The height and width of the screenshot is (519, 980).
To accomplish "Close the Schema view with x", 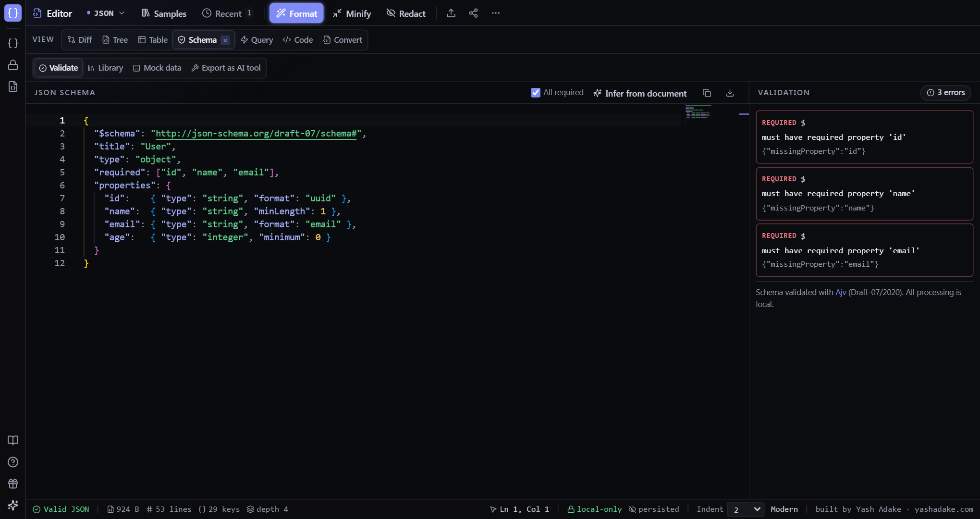I will [x=225, y=40].
